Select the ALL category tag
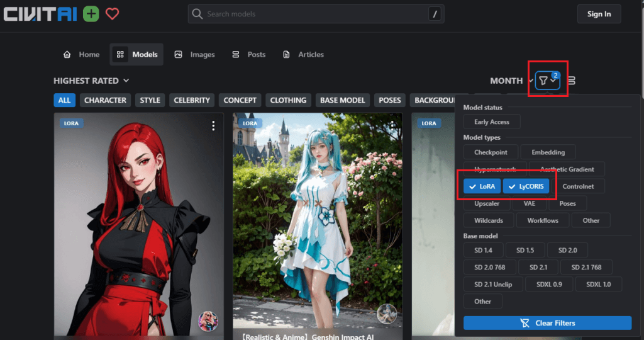Viewport: 644px width, 340px height. 65,100
